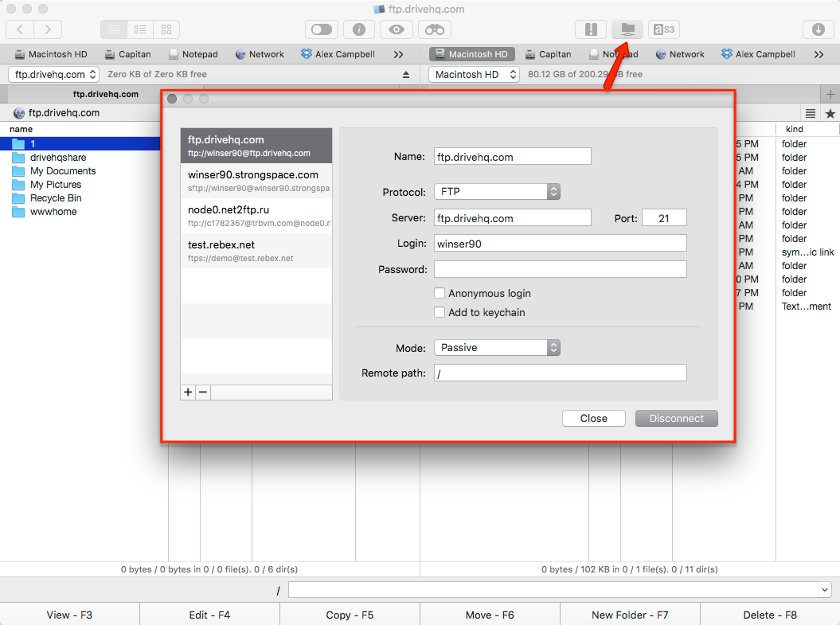The image size is (840, 625).
Task: Select the drivehqshare folder
Action: [x=58, y=158]
